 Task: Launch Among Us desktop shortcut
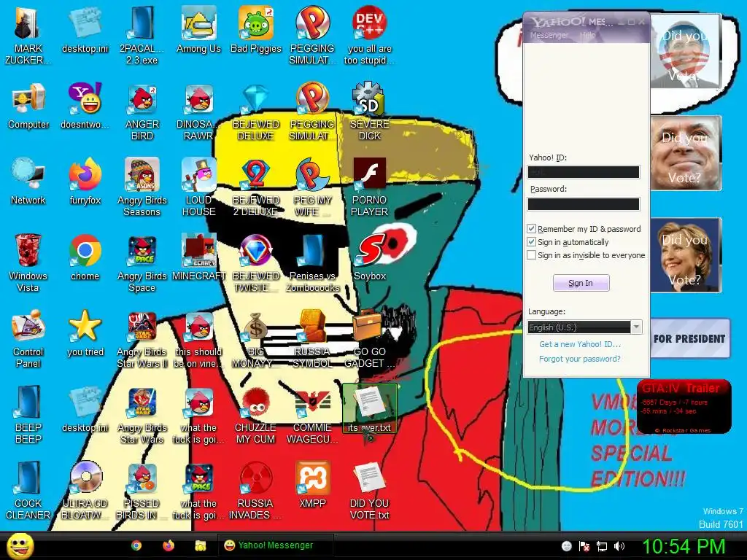[198, 31]
